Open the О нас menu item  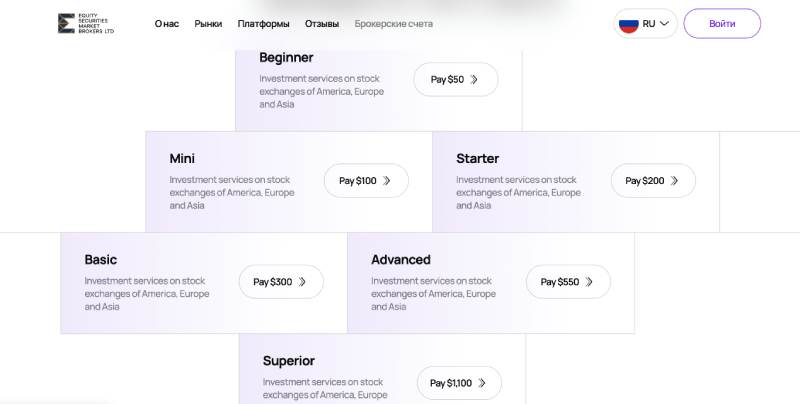pos(167,23)
